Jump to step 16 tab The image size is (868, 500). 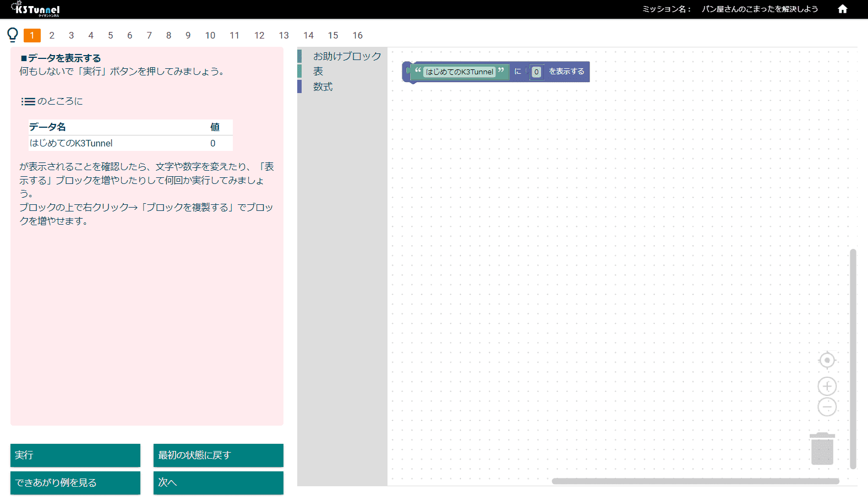click(x=357, y=35)
